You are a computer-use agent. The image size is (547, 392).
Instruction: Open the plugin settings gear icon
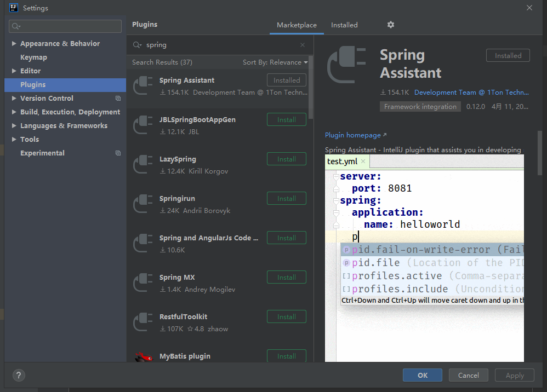(x=390, y=25)
